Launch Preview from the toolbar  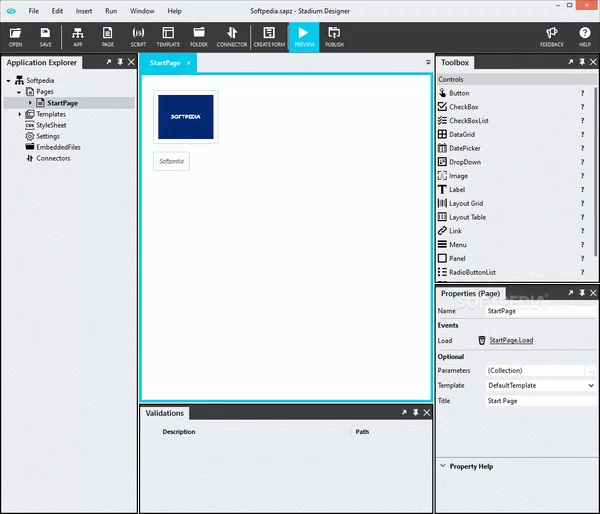click(x=304, y=37)
